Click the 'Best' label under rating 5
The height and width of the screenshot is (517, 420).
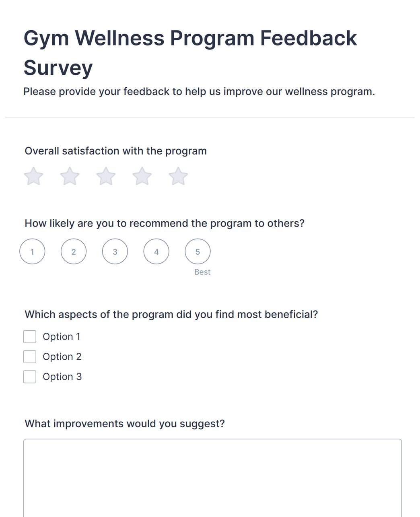(x=202, y=272)
